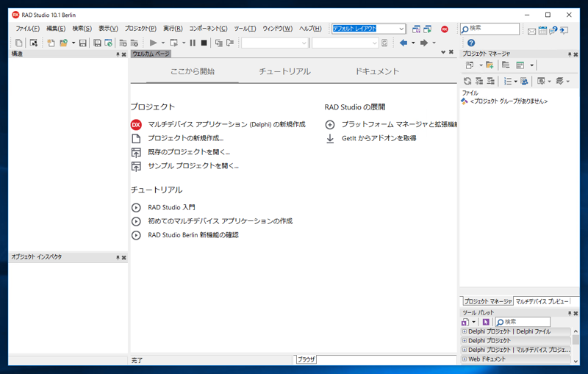The width and height of the screenshot is (588, 374).
Task: Click the Collapse All tree icon
Action: 490,81
